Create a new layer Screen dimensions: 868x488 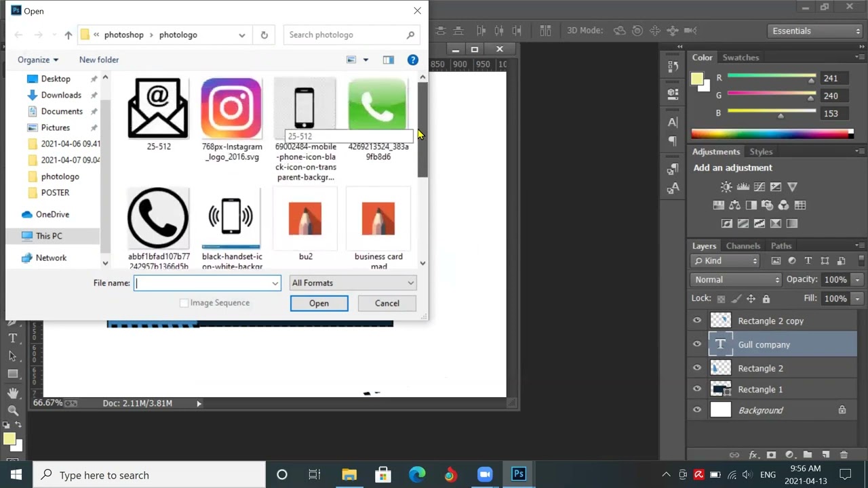click(x=825, y=455)
